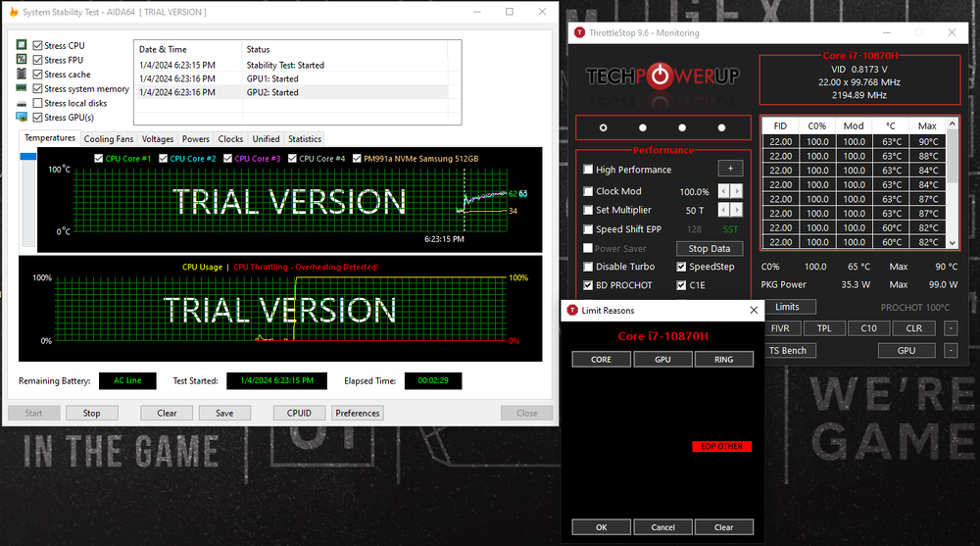Click OK in Limit Reasons dialog
This screenshot has width=980, height=546.
(x=602, y=527)
